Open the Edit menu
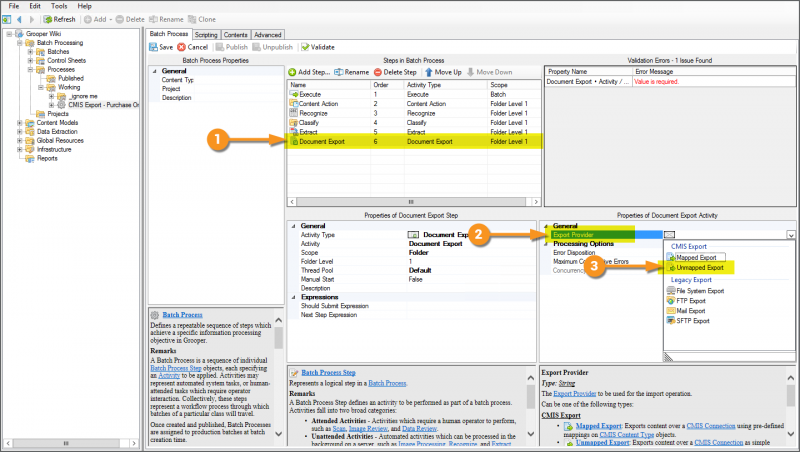Screen dimensions: 800x452 point(35,6)
